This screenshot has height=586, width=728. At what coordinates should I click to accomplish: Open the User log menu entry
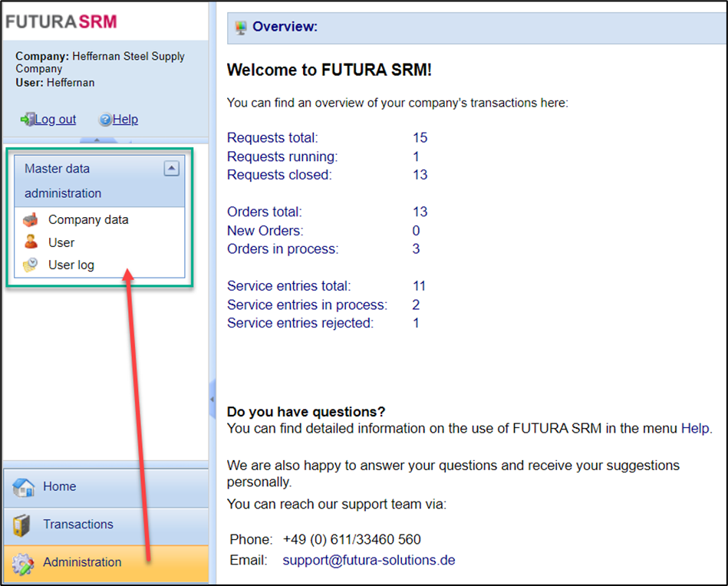click(x=71, y=265)
